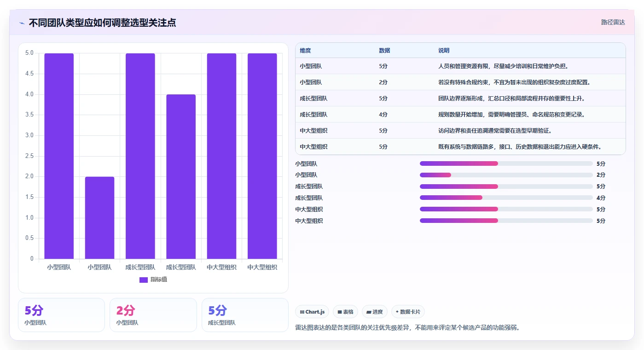Click the row text starting 访问边界和责任追溯
This screenshot has height=350, width=644.
point(495,131)
